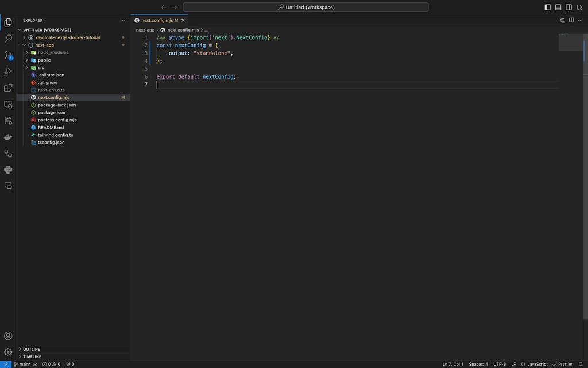Expand the Outline section

[x=73, y=349]
